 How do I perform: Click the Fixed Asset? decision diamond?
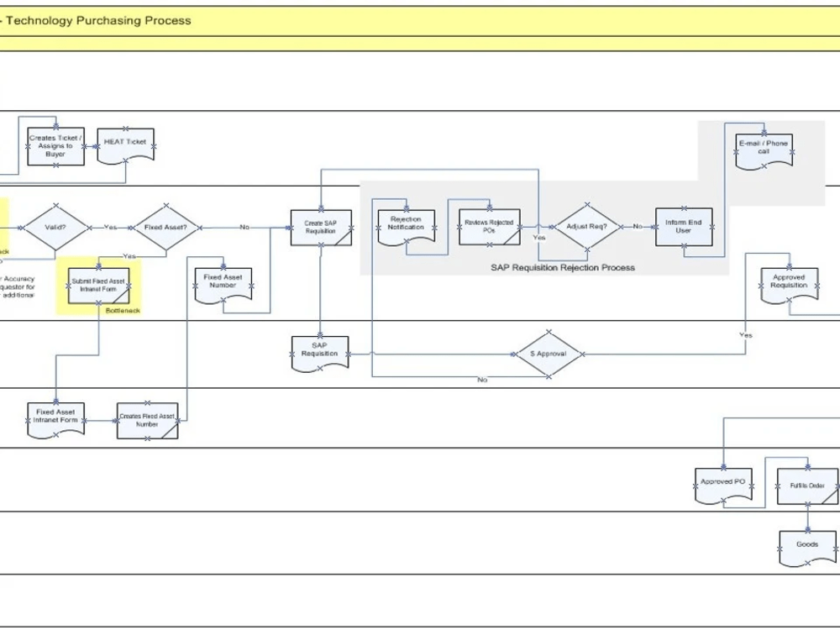tap(165, 227)
